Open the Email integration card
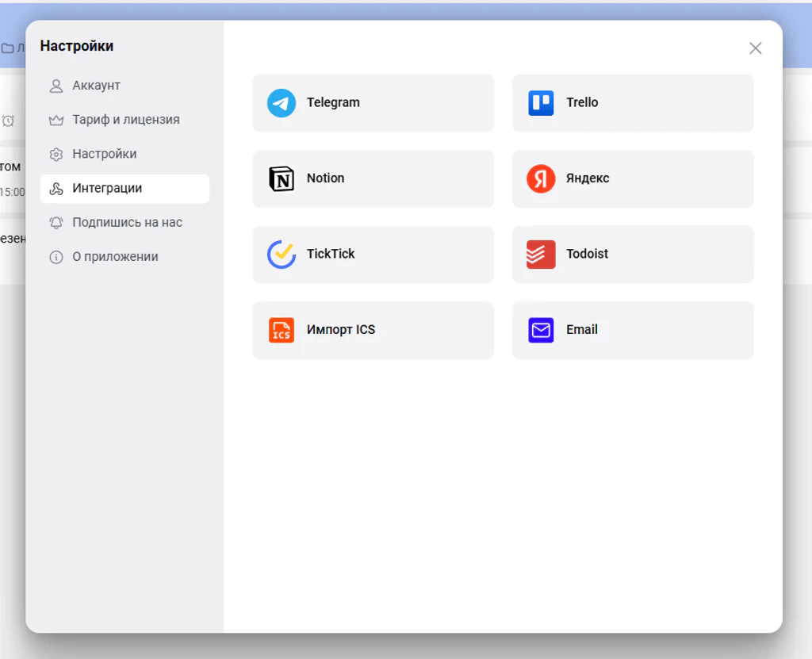The width and height of the screenshot is (812, 659). (633, 330)
